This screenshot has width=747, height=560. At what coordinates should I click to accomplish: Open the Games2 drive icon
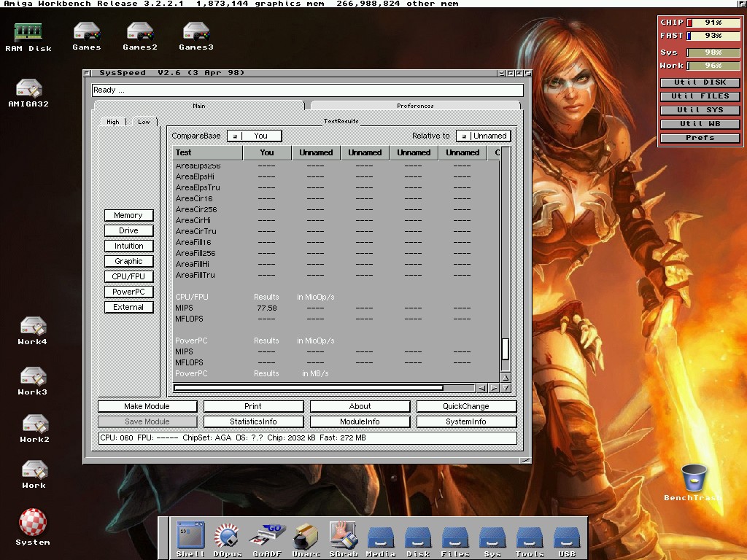click(139, 36)
